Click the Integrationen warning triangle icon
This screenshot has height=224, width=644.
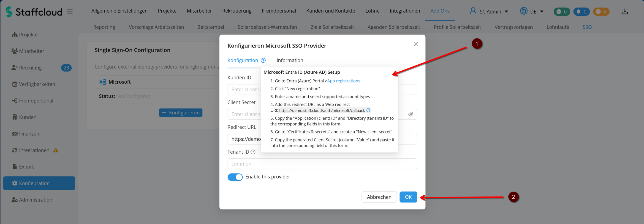pyautogui.click(x=56, y=150)
